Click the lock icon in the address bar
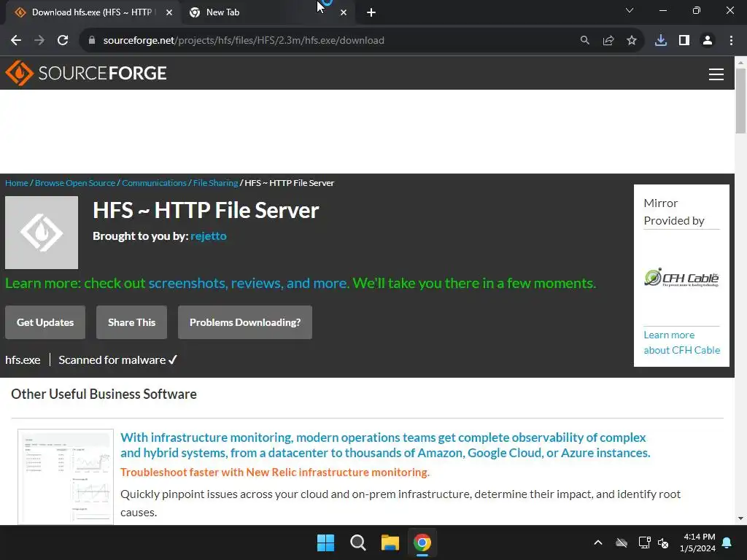 click(92, 41)
